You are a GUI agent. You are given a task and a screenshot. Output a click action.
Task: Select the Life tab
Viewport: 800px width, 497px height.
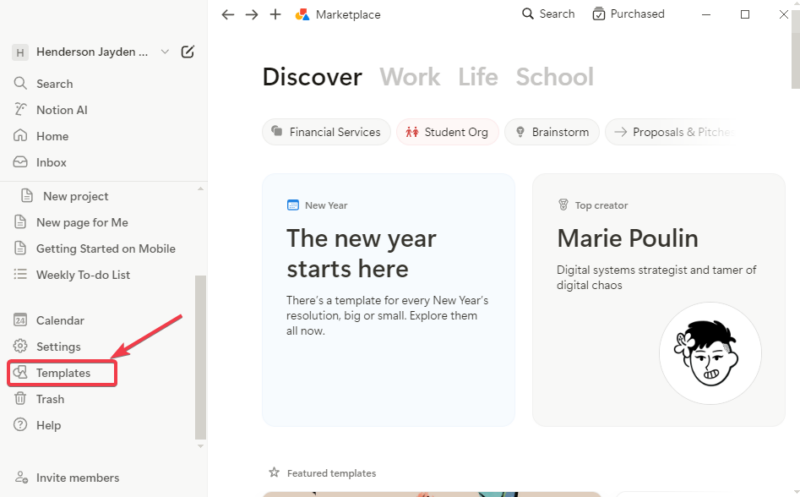478,77
